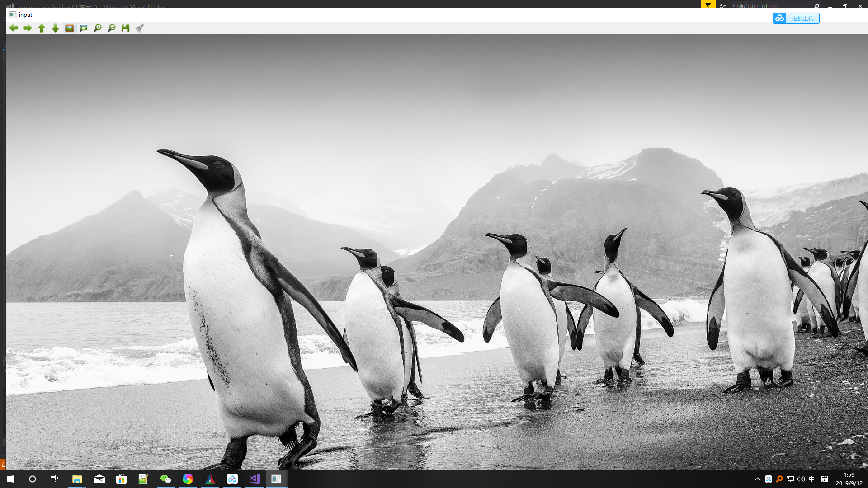Open the green notepad app on taskbar
Screen dimensions: 868x488
pyautogui.click(x=144, y=479)
